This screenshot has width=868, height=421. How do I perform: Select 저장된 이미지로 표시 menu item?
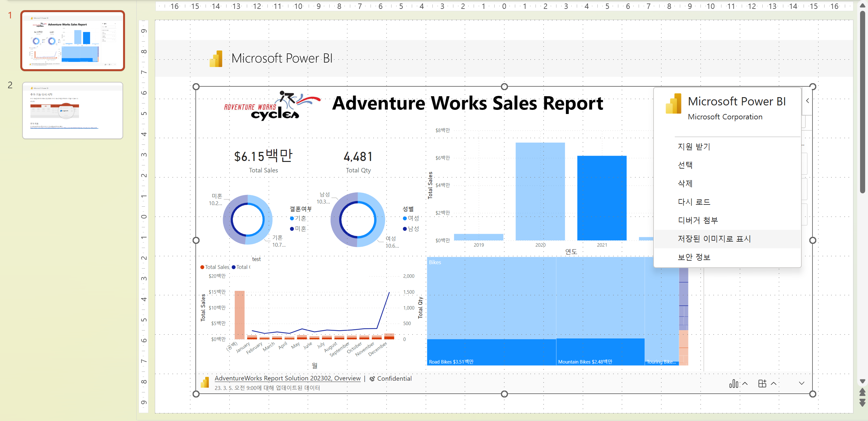714,239
